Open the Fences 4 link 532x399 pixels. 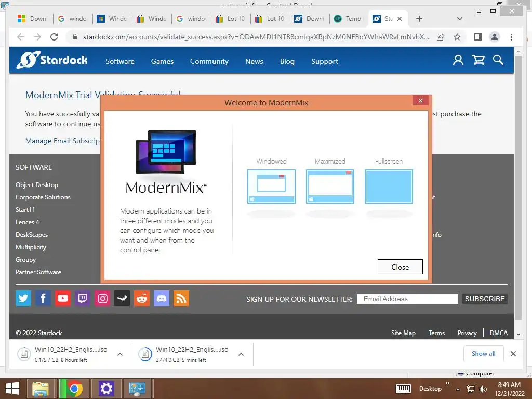(x=27, y=222)
